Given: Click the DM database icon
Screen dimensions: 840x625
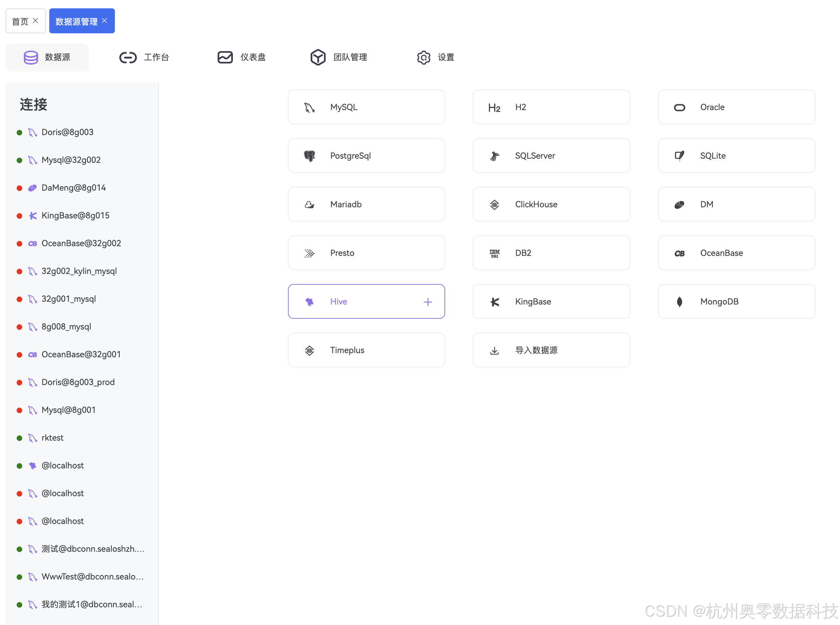Looking at the screenshot, I should pyautogui.click(x=679, y=205).
